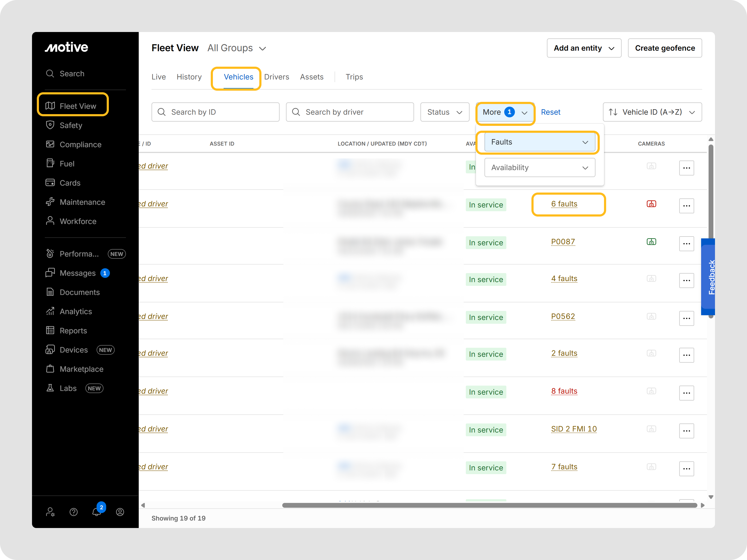The height and width of the screenshot is (560, 747).
Task: Click the LOCATION / UPDATED column header
Action: tap(382, 144)
